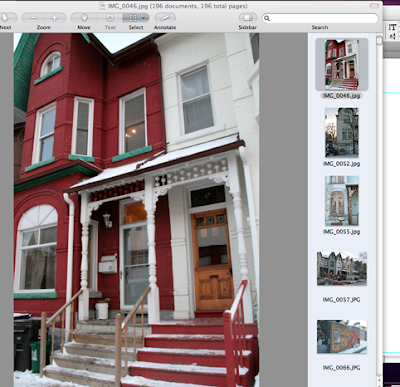The height and width of the screenshot is (387, 400).
Task: Open the IMG_0057.JPG thumbnail
Action: pyautogui.click(x=342, y=269)
